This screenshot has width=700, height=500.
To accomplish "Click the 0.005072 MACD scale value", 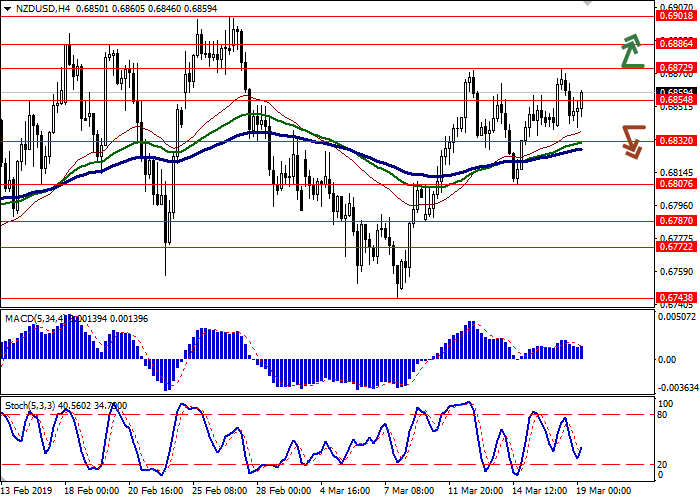I will pos(676,317).
